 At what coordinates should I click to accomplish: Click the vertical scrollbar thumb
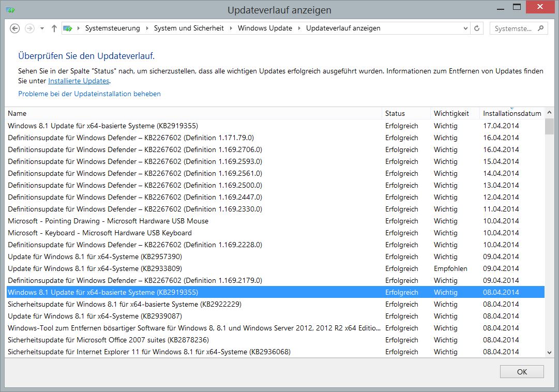tap(549, 127)
